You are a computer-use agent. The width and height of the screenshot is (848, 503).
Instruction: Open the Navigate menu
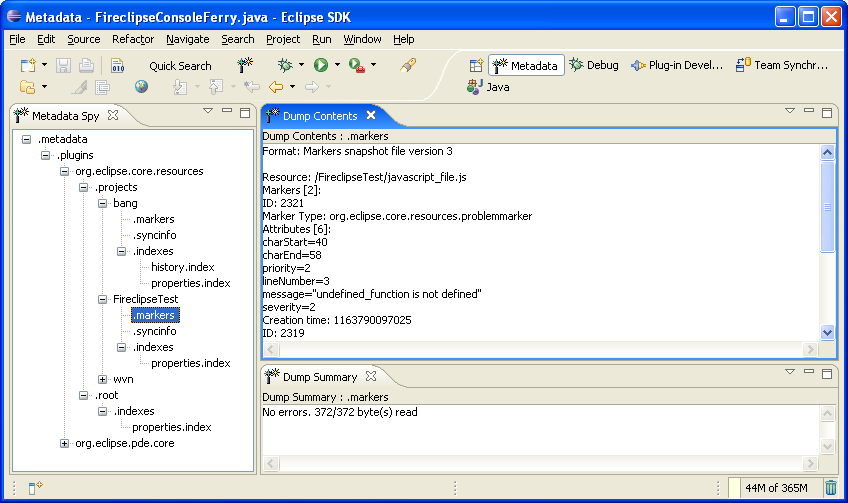tap(188, 39)
